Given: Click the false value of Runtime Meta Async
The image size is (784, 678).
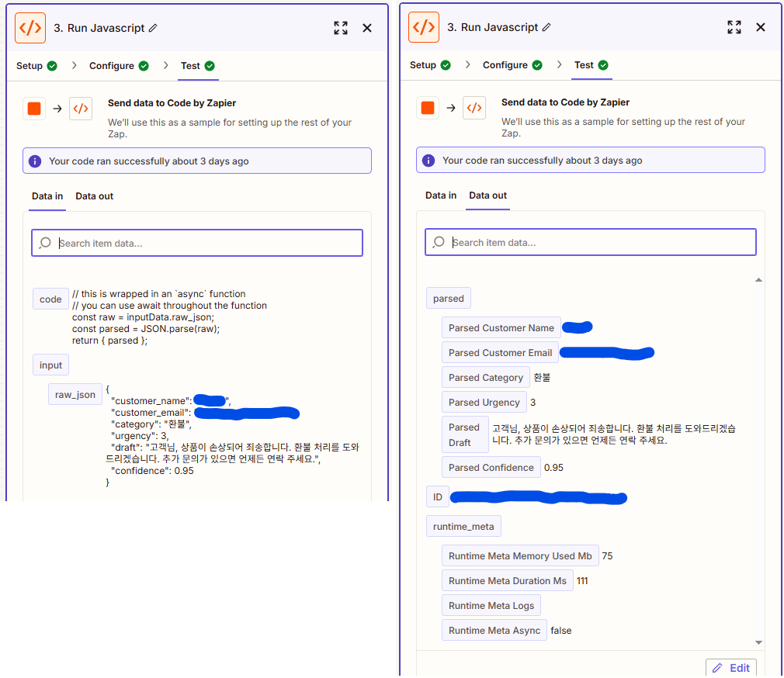Looking at the screenshot, I should [x=561, y=631].
